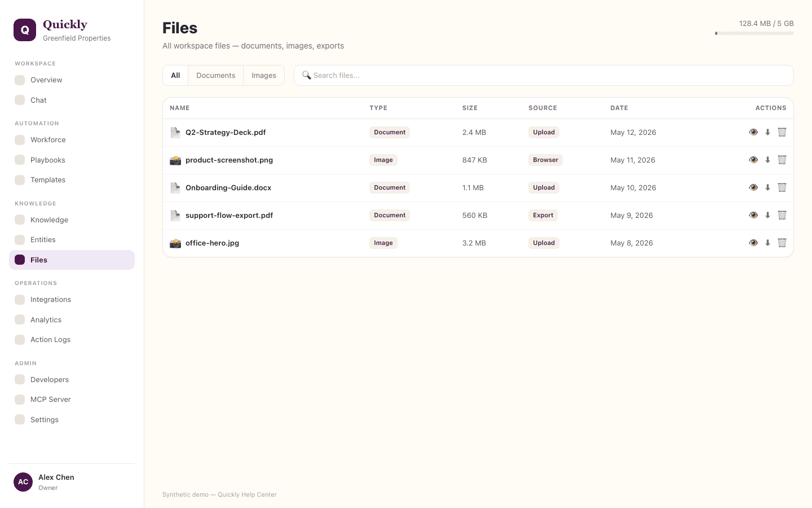Click the Document type badge for Onboarding-Guide.docx
Viewport: 812px width, 508px height.
pyautogui.click(x=390, y=187)
